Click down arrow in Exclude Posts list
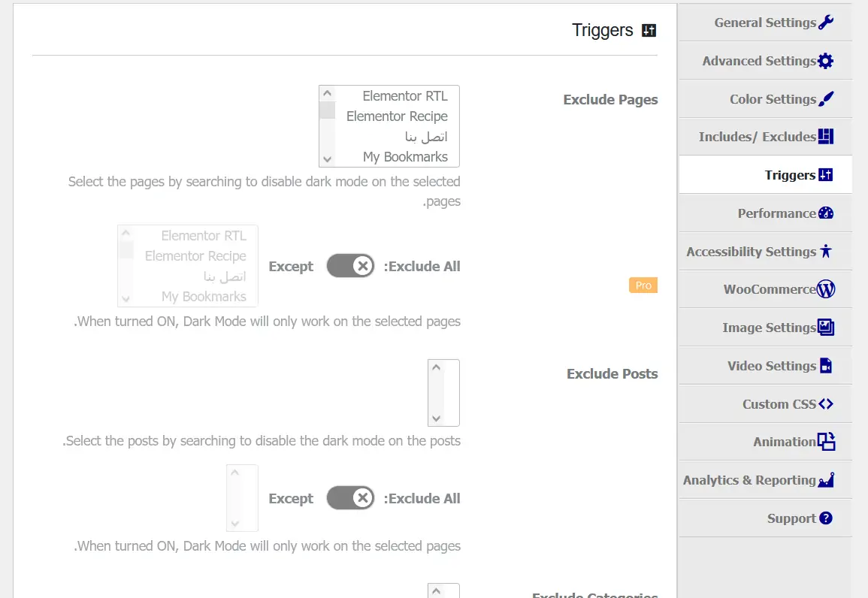This screenshot has height=598, width=868. point(436,418)
